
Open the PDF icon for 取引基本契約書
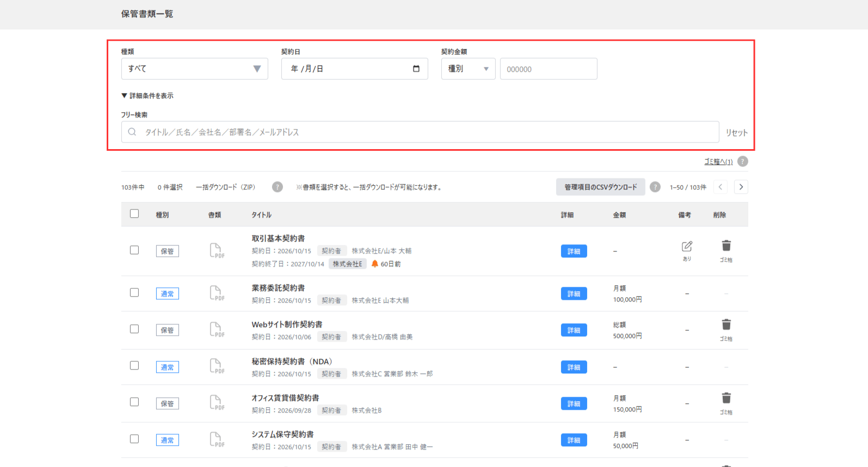(217, 250)
